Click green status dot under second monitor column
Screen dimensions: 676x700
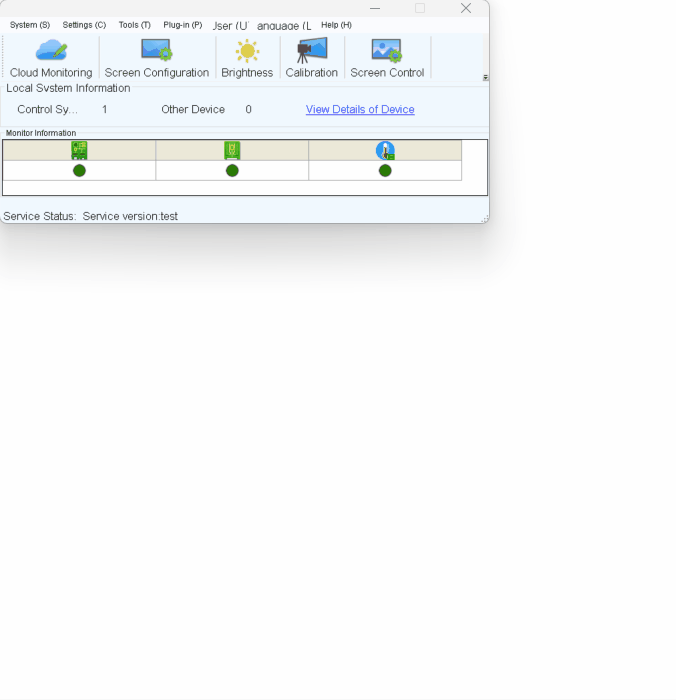tap(232, 171)
